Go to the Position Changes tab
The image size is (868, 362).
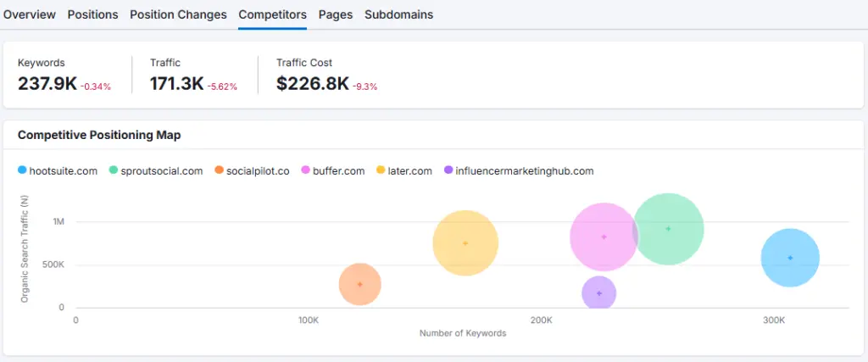[x=178, y=14]
